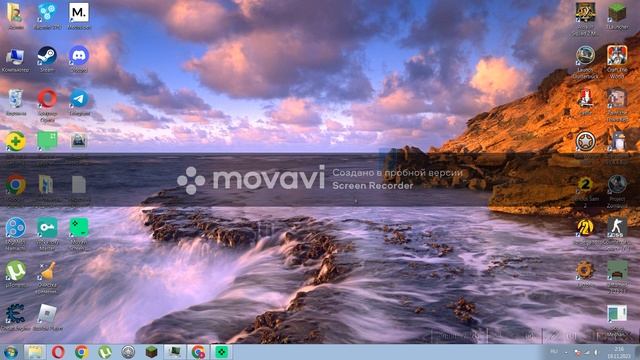
Task: Open the Minecraft grass block TLauncher shortcut
Action: tap(617, 13)
